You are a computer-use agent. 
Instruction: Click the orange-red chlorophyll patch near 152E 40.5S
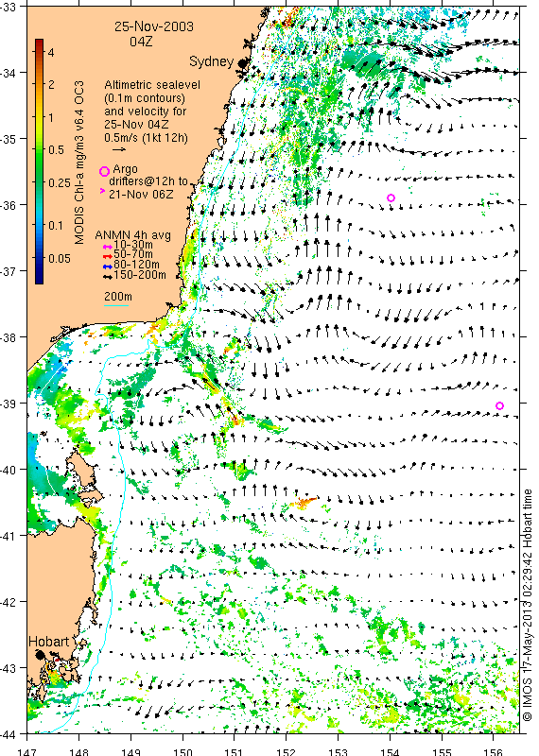pos(304,503)
